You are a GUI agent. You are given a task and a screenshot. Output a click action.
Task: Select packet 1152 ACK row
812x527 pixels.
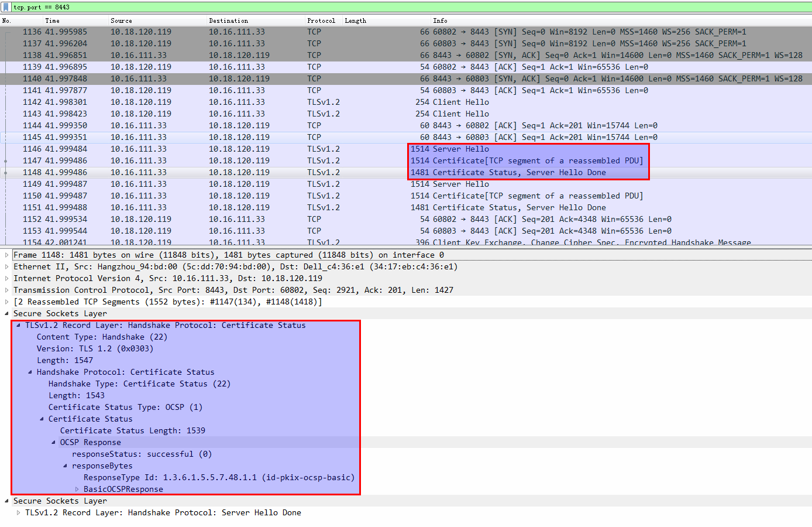tap(406, 219)
